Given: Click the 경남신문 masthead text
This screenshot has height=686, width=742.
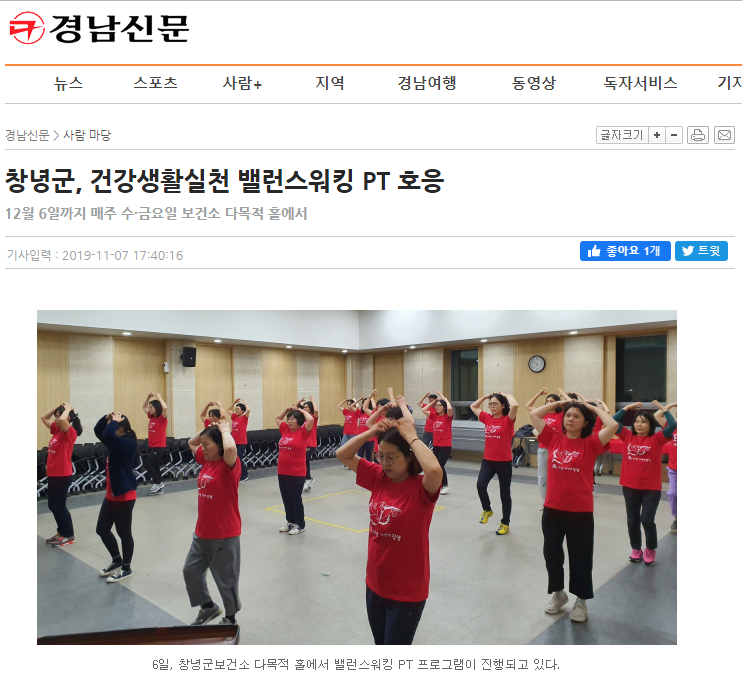Looking at the screenshot, I should pos(120,28).
